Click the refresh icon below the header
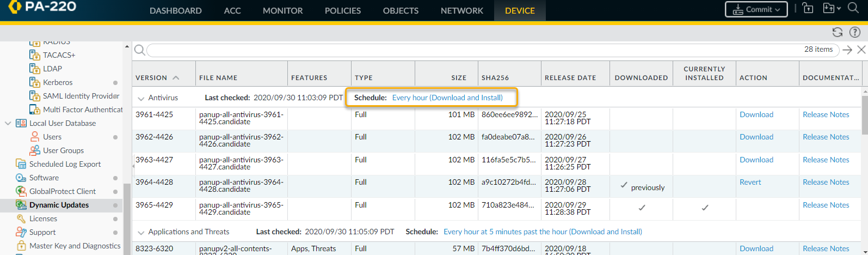Screen dimensions: 868x255 click(x=838, y=32)
